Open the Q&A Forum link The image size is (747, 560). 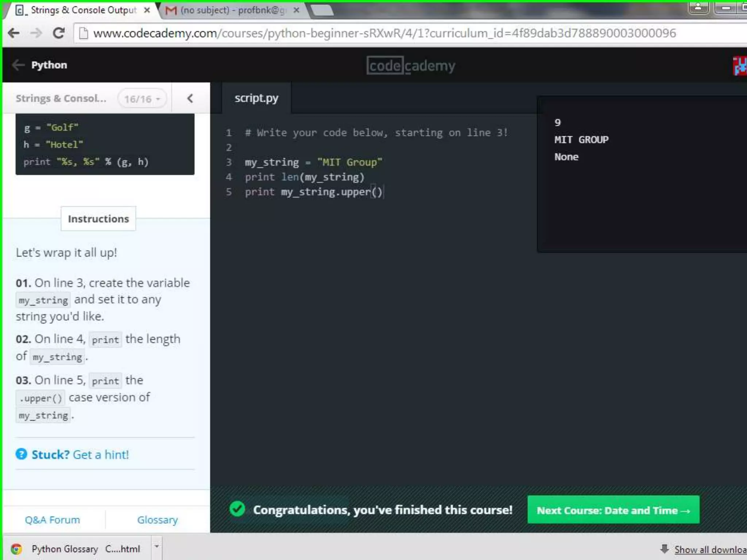click(52, 520)
